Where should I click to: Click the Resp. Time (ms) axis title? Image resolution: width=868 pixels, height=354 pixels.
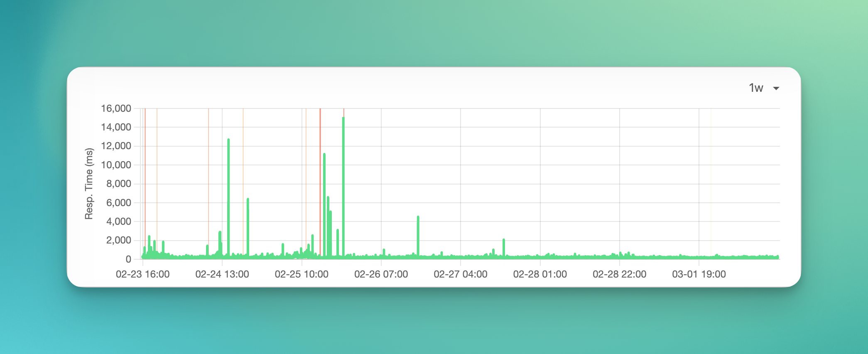89,184
